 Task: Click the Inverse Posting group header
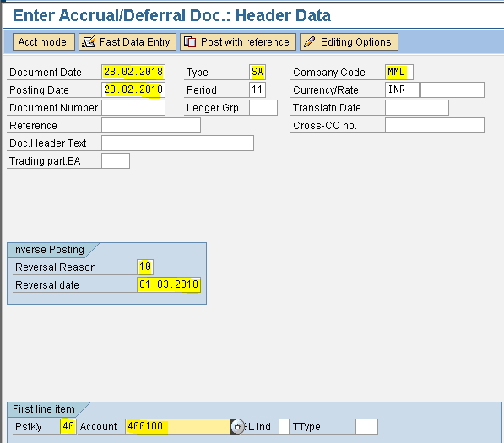(48, 250)
